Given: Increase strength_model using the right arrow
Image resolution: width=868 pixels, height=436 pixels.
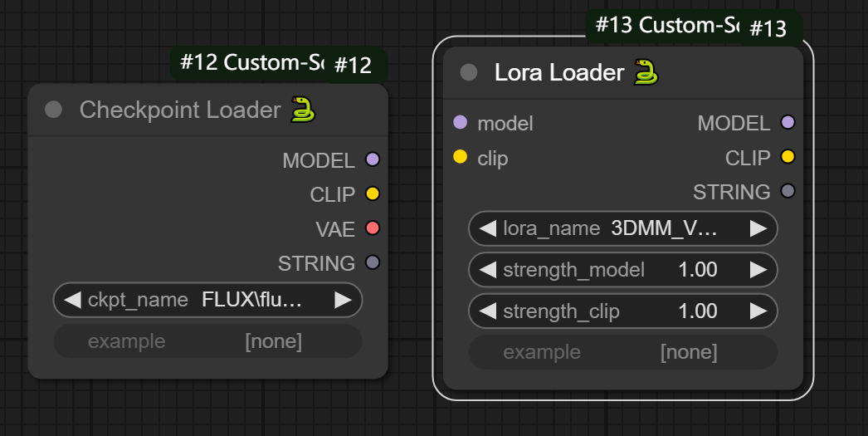Looking at the screenshot, I should pyautogui.click(x=758, y=269).
